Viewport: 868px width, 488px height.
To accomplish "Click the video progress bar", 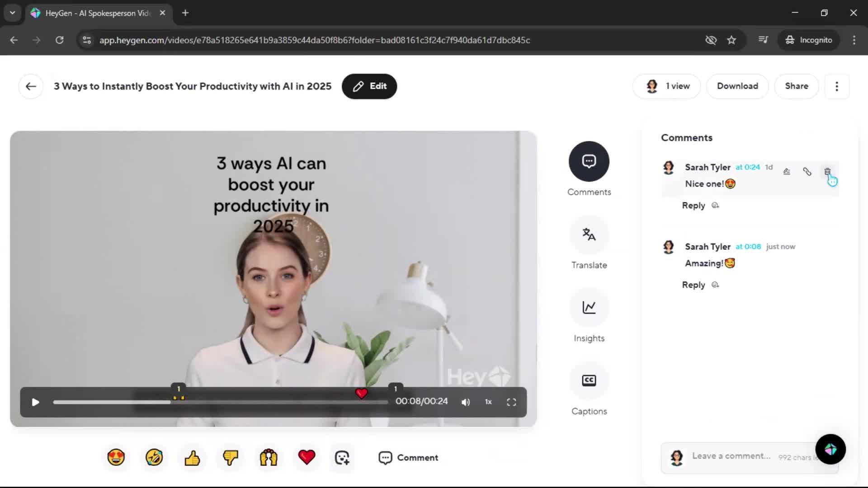I will (x=271, y=402).
